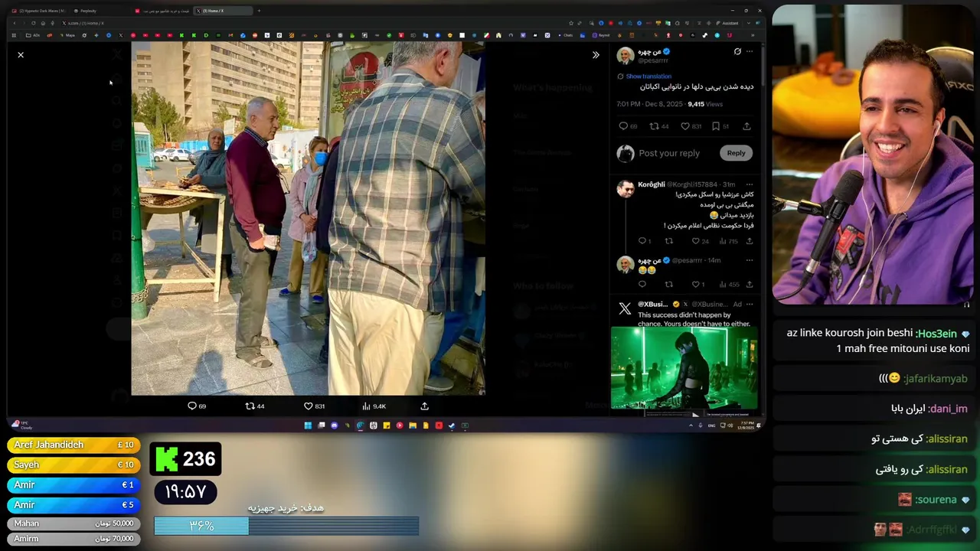The height and width of the screenshot is (551, 980).
Task: Click Aref Jahandideh donation entry
Action: coord(73,445)
